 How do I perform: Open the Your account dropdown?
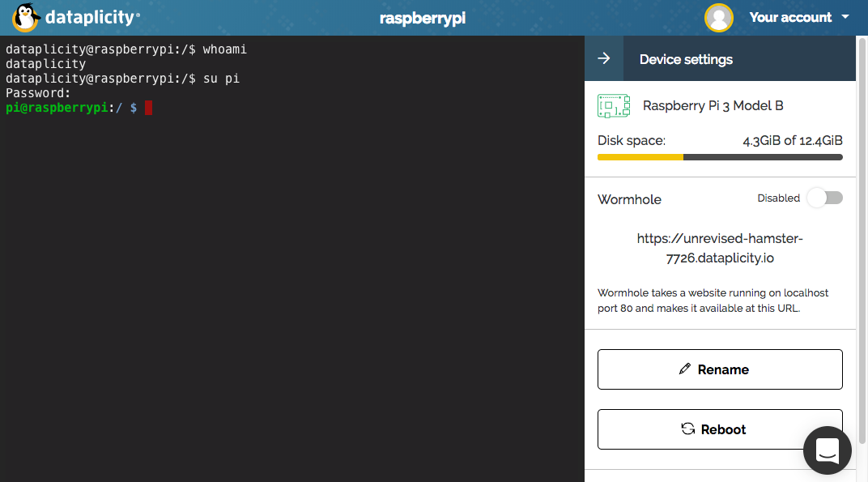[x=799, y=17]
